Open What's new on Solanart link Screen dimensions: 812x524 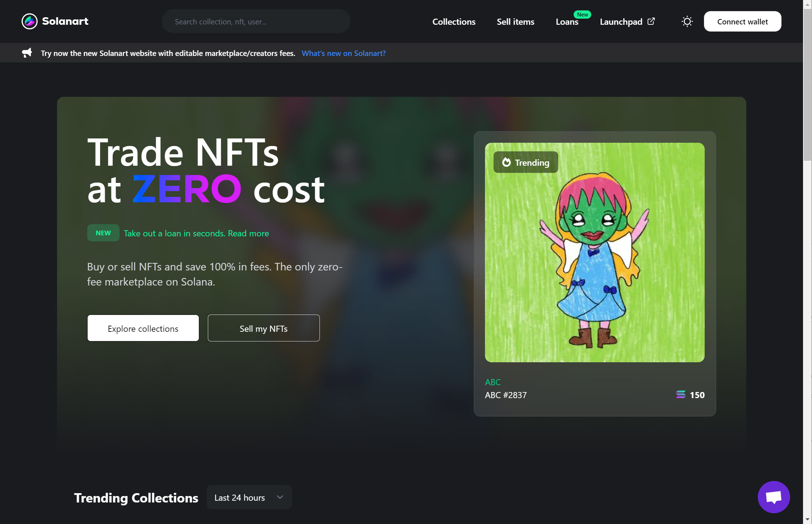click(x=344, y=53)
